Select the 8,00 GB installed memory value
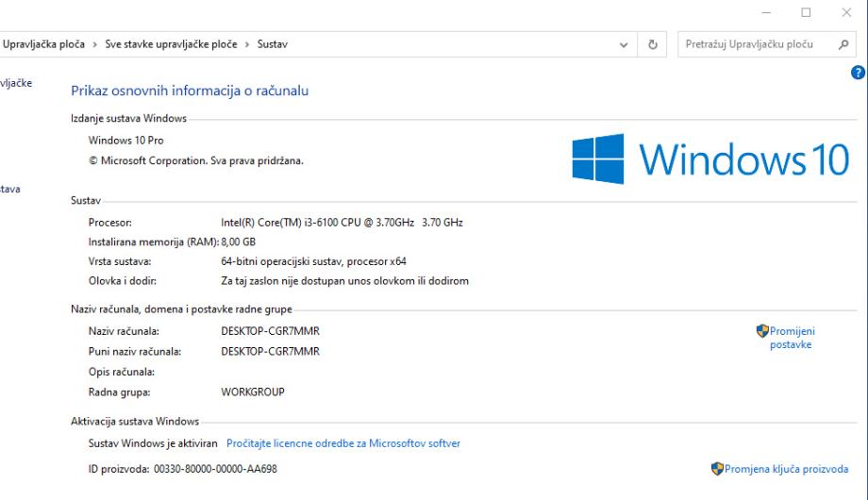 (238, 242)
